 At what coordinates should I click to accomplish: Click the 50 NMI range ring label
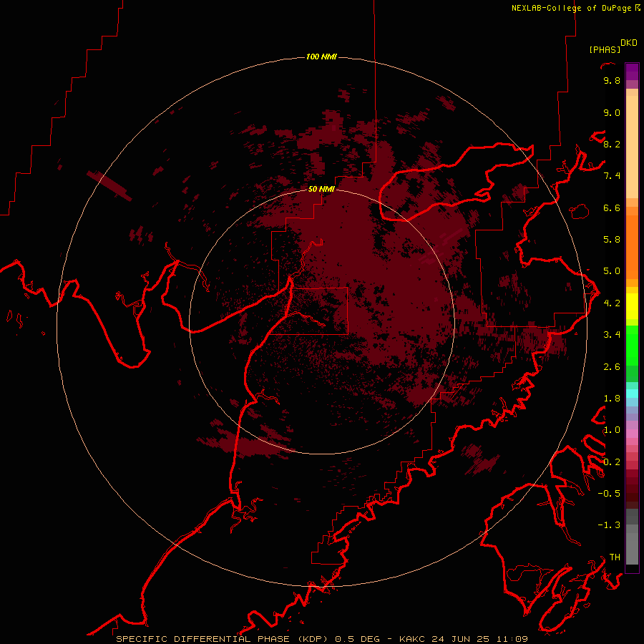[x=321, y=189]
